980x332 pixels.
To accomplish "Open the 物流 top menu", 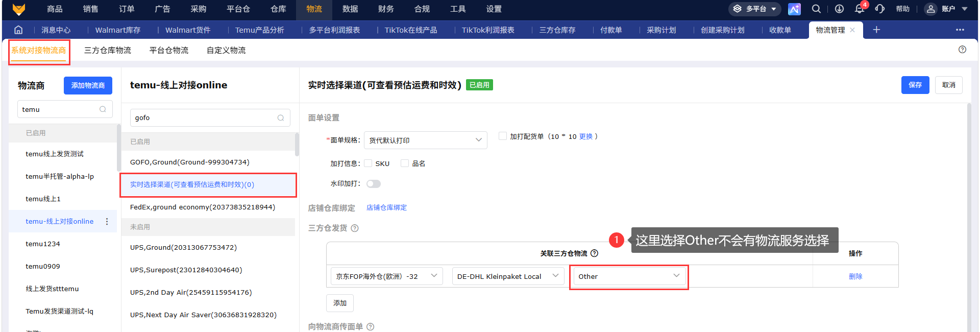I will point(314,9).
